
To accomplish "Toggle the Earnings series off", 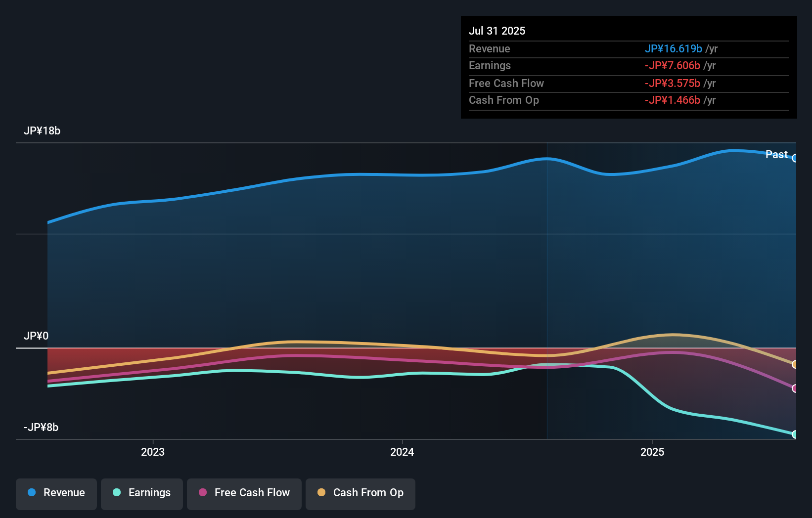I will point(142,493).
